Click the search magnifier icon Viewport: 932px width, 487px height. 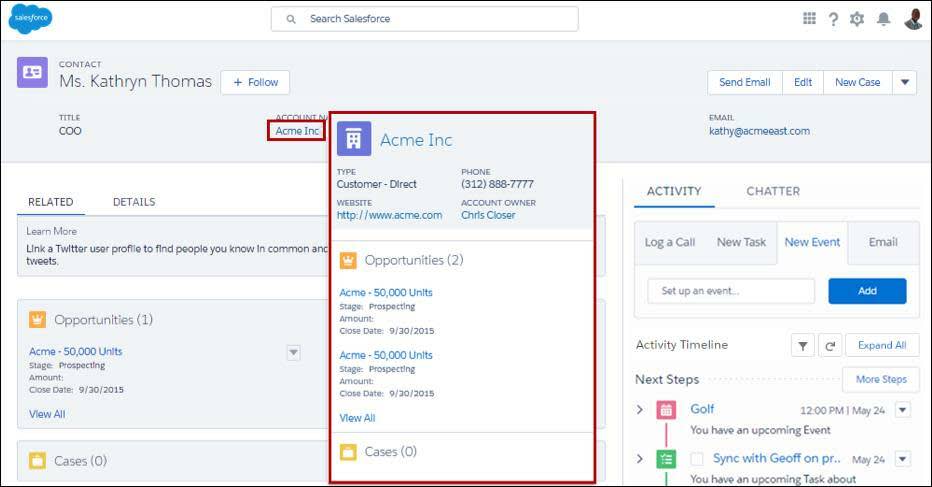(291, 19)
